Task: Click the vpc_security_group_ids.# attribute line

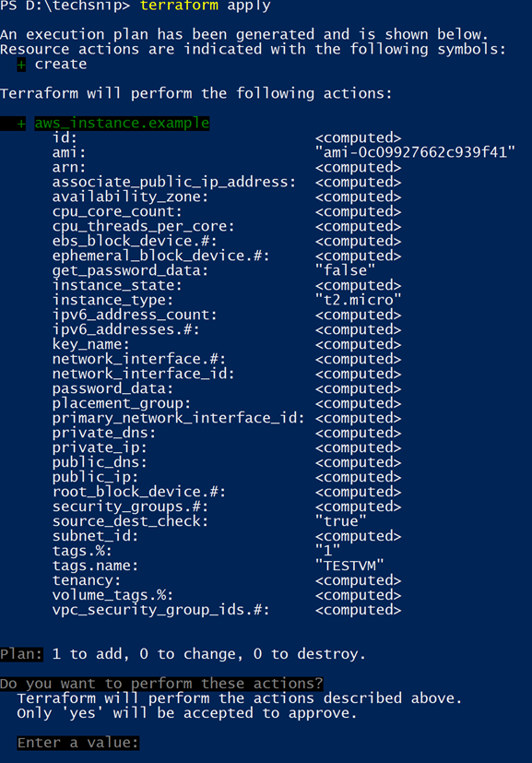Action: click(x=227, y=610)
